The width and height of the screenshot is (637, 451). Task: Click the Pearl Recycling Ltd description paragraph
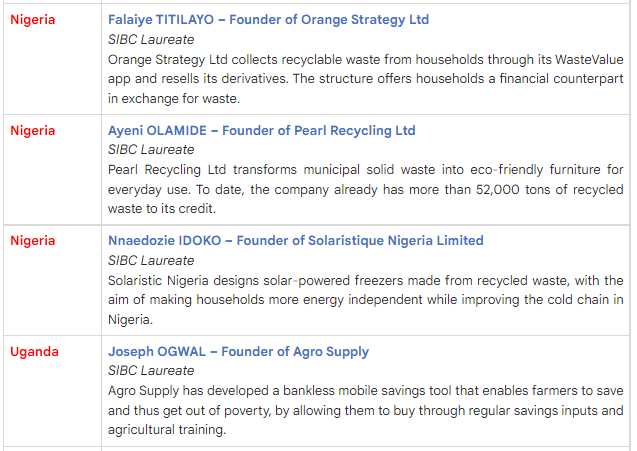(x=365, y=189)
